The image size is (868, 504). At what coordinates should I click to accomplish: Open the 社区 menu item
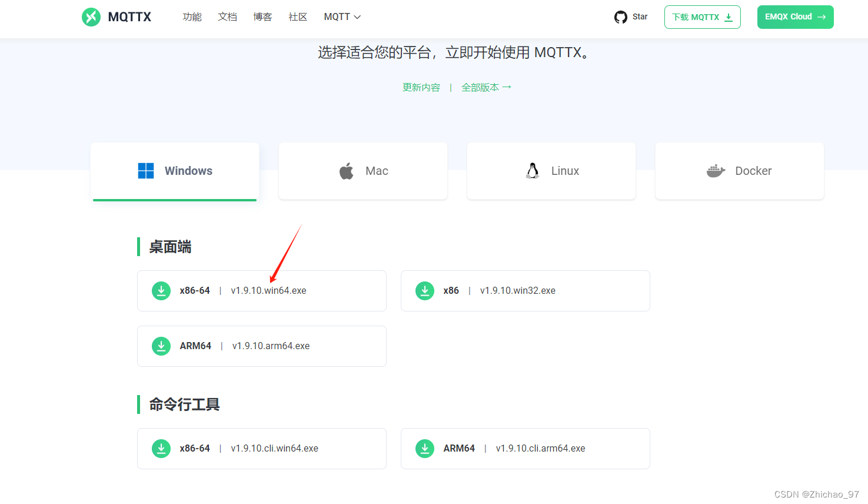point(298,17)
